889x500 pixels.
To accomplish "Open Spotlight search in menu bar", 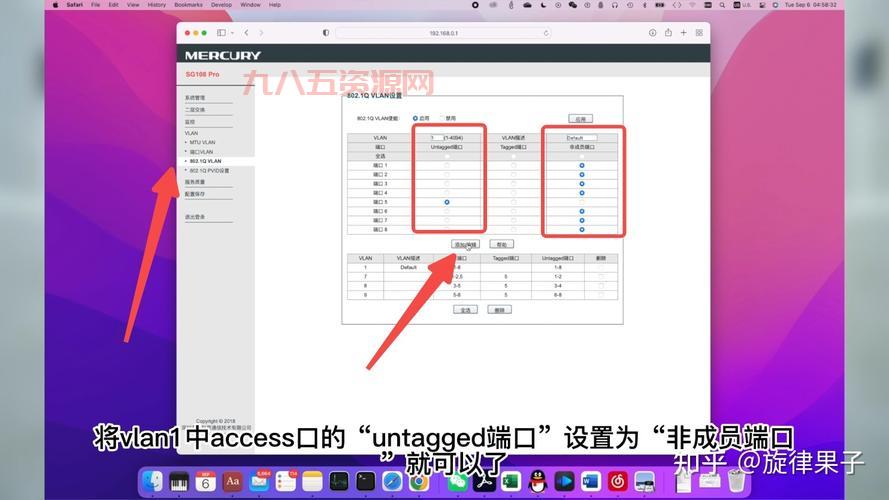I will pyautogui.click(x=722, y=5).
